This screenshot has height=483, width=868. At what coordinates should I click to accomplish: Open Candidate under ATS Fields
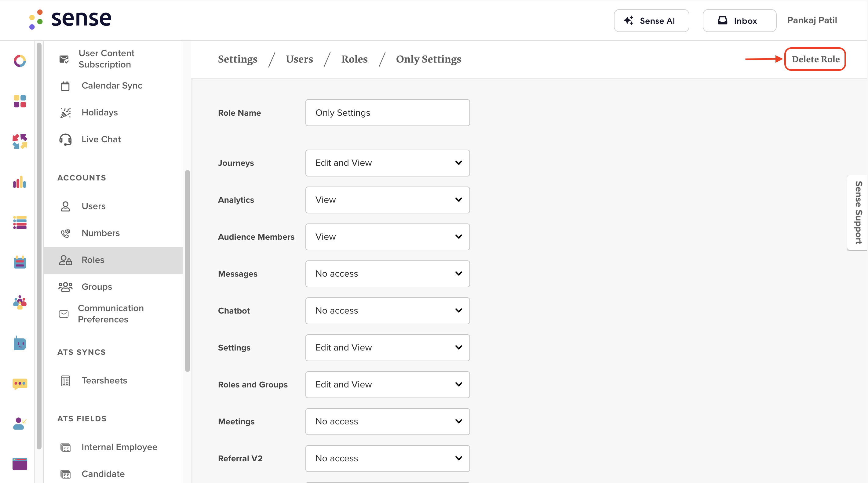point(103,474)
